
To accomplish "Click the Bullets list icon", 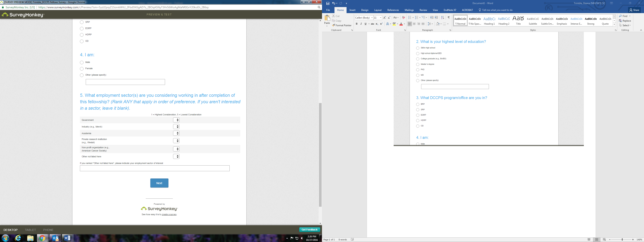I will point(410,18).
